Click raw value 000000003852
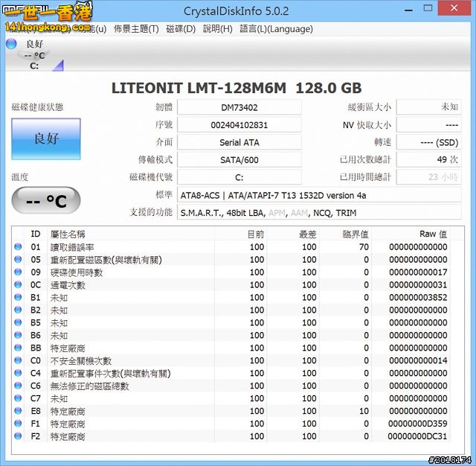476x466 pixels. pos(418,298)
